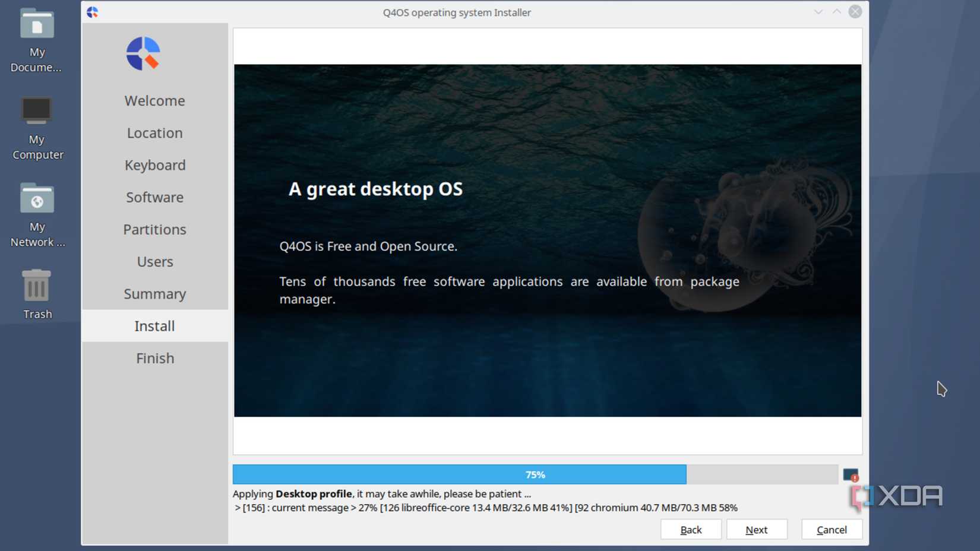Click the Q4OS logo in sidebar
The width and height of the screenshot is (980, 551).
point(143,53)
